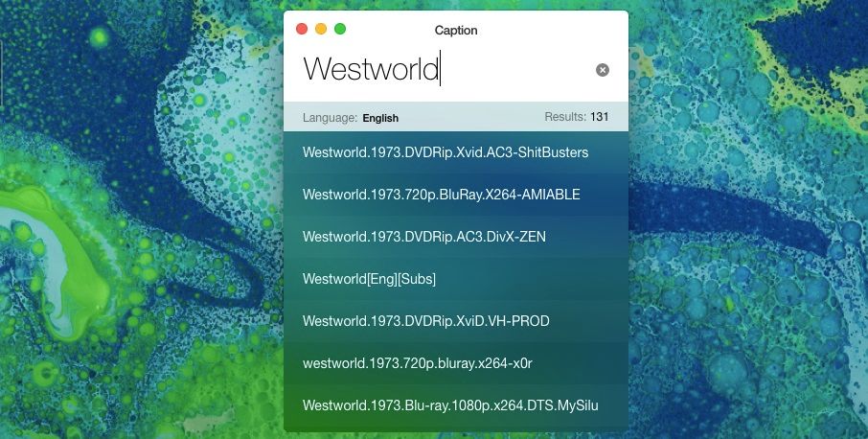Click into the Westworld search field
This screenshot has height=439, width=868.
[x=431, y=70]
